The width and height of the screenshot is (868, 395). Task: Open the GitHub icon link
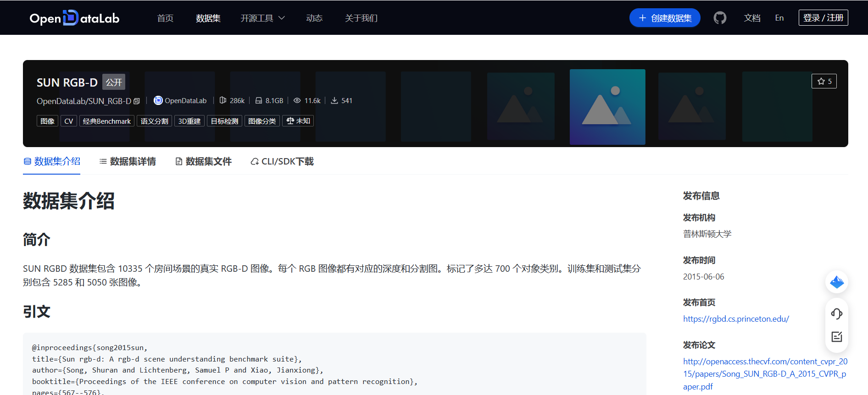[x=720, y=18]
